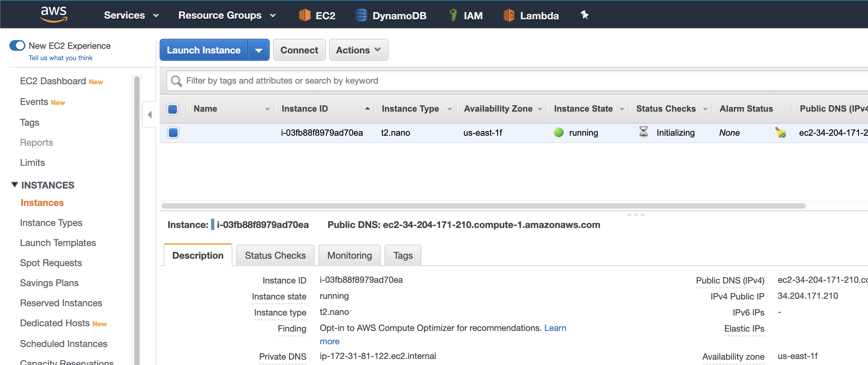
Task: Open Reports in sidebar
Action: point(36,142)
